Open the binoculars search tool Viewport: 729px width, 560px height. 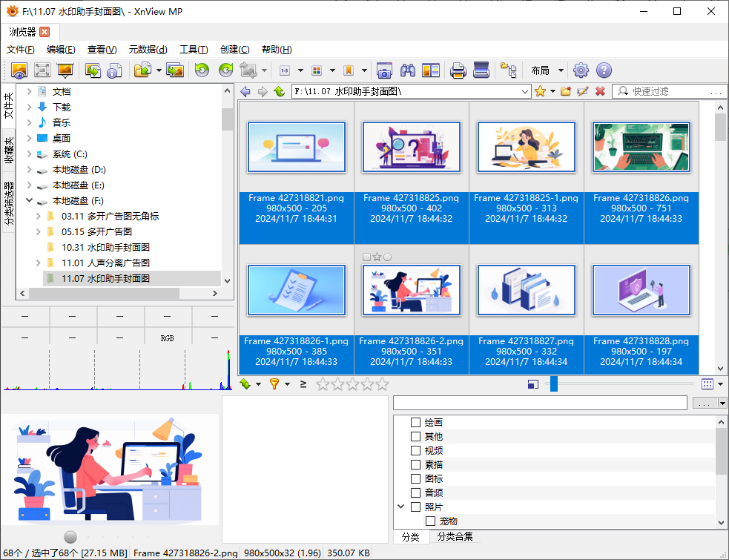[407, 70]
